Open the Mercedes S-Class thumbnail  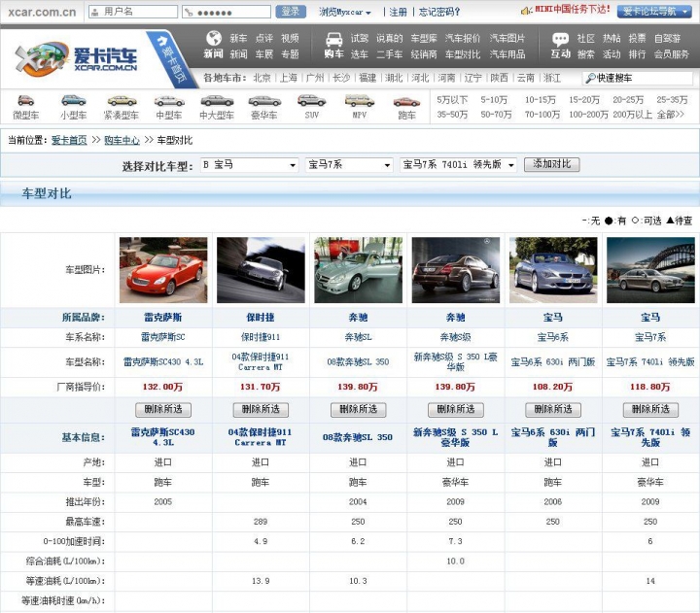[x=455, y=270]
